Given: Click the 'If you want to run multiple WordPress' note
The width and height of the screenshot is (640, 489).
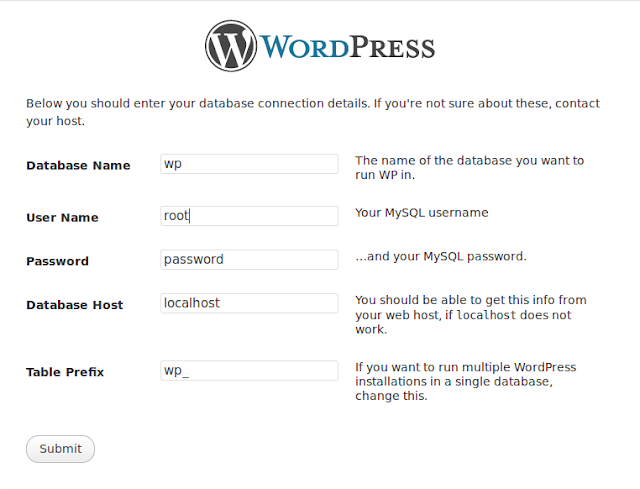Looking at the screenshot, I should pos(466,382).
